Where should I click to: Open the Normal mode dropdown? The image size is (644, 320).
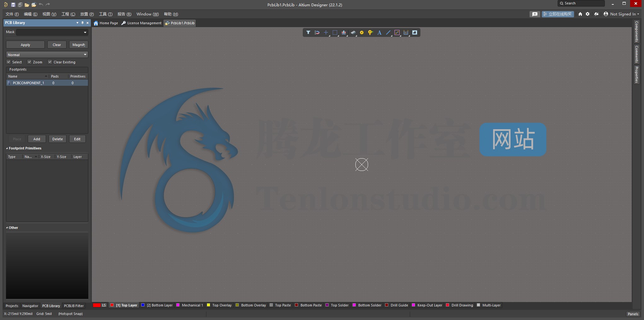click(x=47, y=55)
